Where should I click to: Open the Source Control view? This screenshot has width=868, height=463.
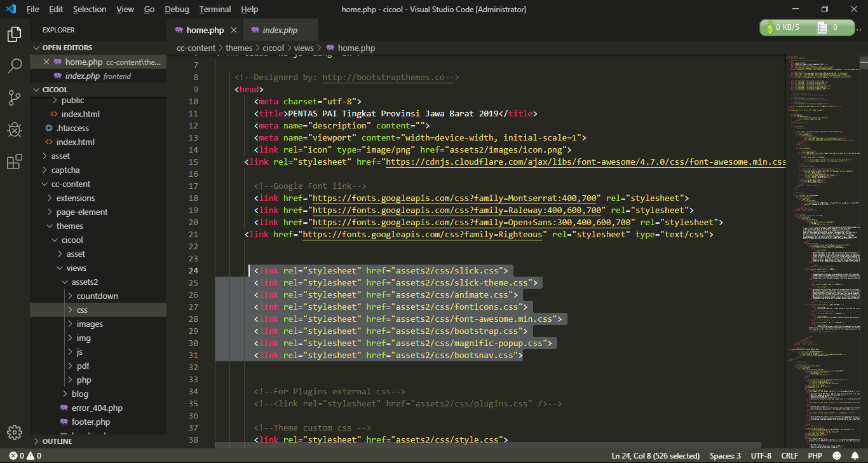point(14,97)
